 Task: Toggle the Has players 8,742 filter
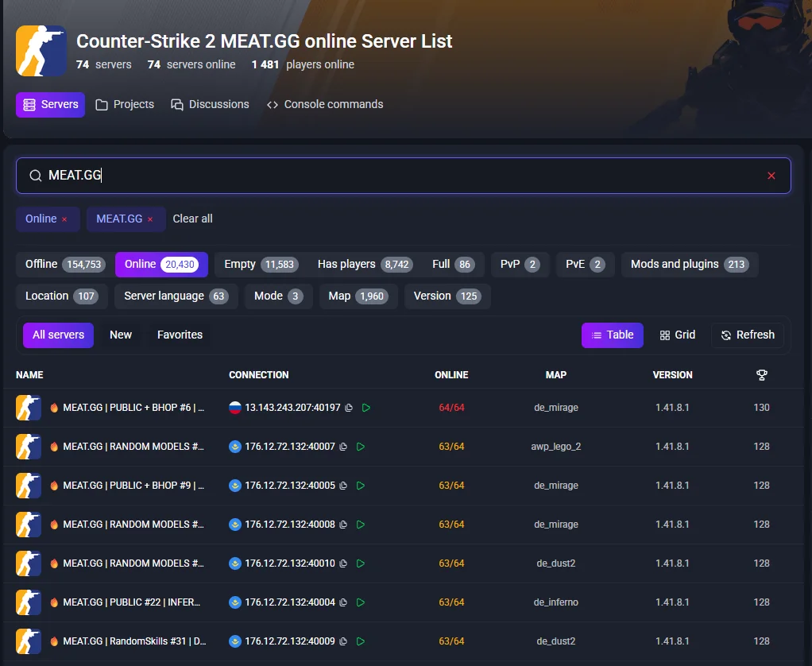pos(365,265)
